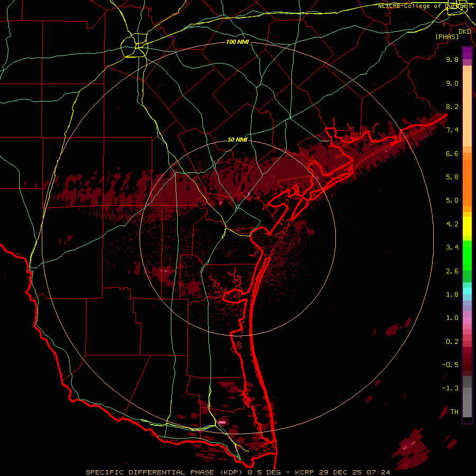The height and width of the screenshot is (476, 476).
Task: Select the 1.0 scale label
Action: coord(452,318)
